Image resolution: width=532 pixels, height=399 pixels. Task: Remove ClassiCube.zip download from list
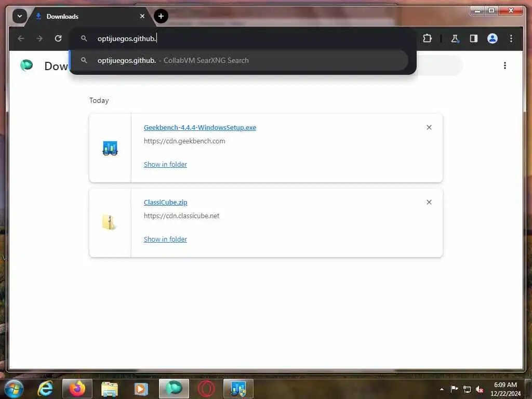429,202
